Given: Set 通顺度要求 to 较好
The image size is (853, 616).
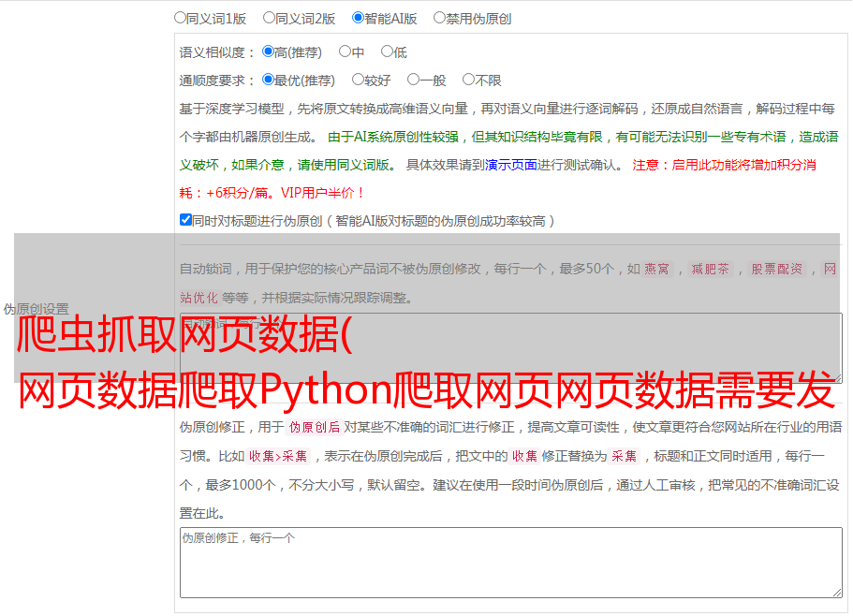Looking at the screenshot, I should coord(358,80).
